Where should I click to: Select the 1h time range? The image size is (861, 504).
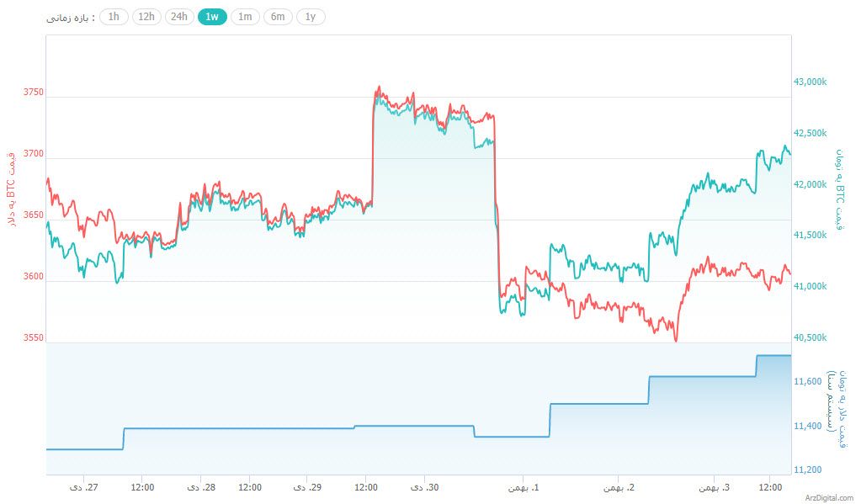click(x=114, y=17)
